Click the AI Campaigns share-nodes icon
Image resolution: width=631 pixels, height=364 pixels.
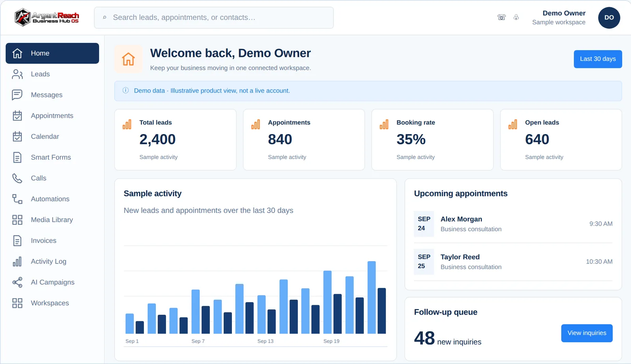point(17,282)
